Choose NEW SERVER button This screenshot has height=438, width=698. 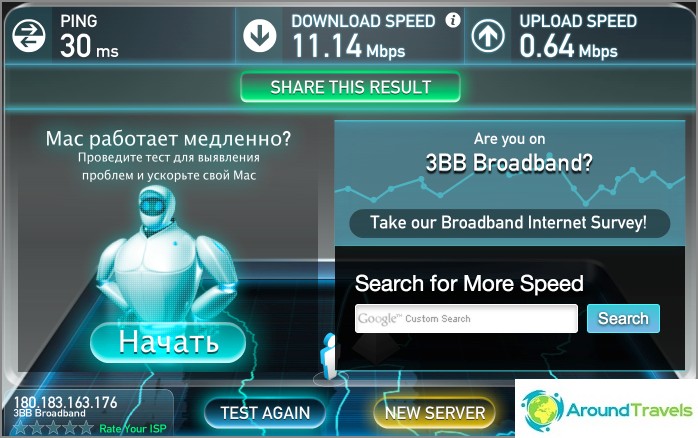point(435,413)
